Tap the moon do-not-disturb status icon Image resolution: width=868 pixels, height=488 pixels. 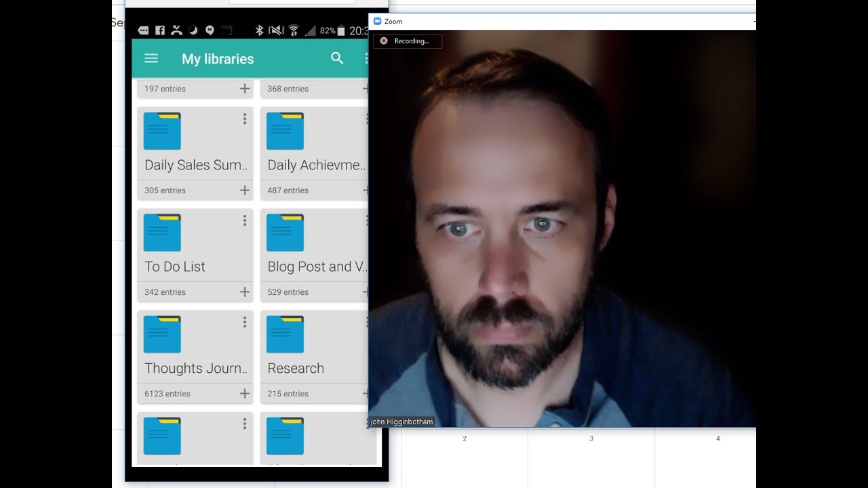[x=193, y=30]
